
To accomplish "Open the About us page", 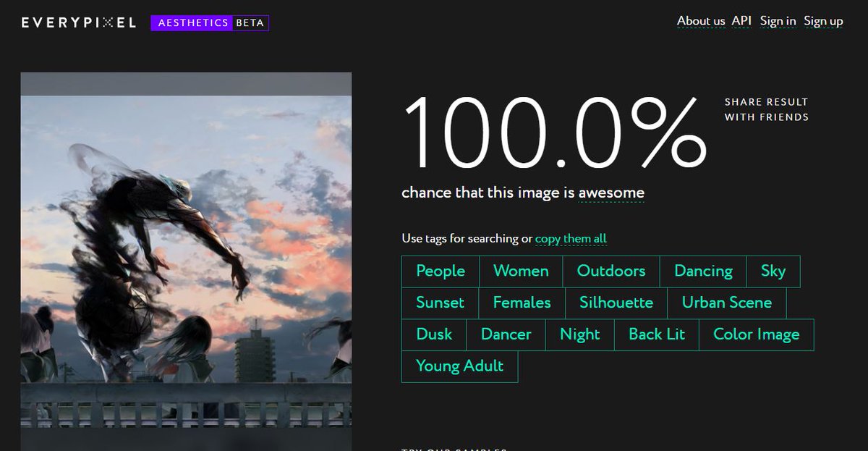I will pyautogui.click(x=701, y=21).
